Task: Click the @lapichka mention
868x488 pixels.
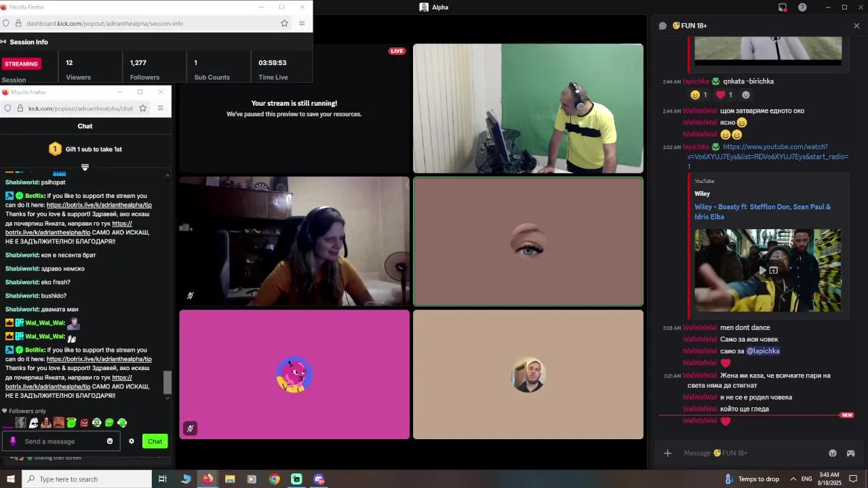Action: 763,351
